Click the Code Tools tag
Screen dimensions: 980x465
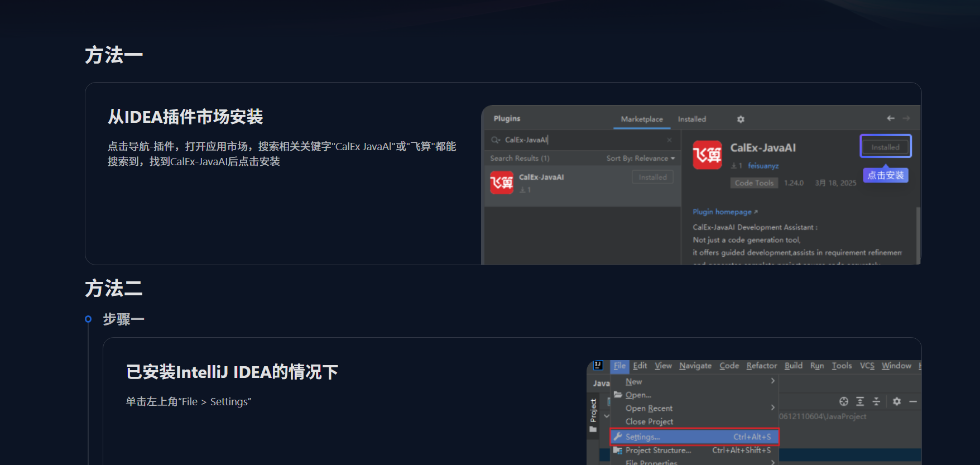[x=754, y=183]
